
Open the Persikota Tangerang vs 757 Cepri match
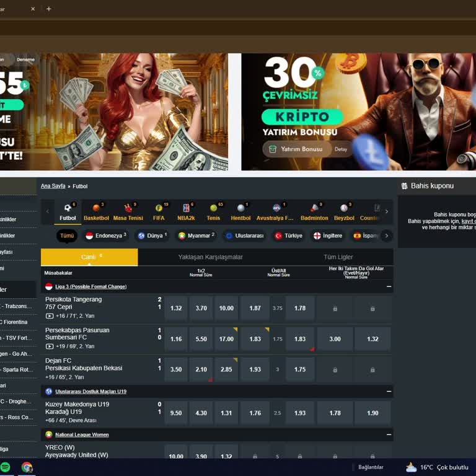click(74, 303)
